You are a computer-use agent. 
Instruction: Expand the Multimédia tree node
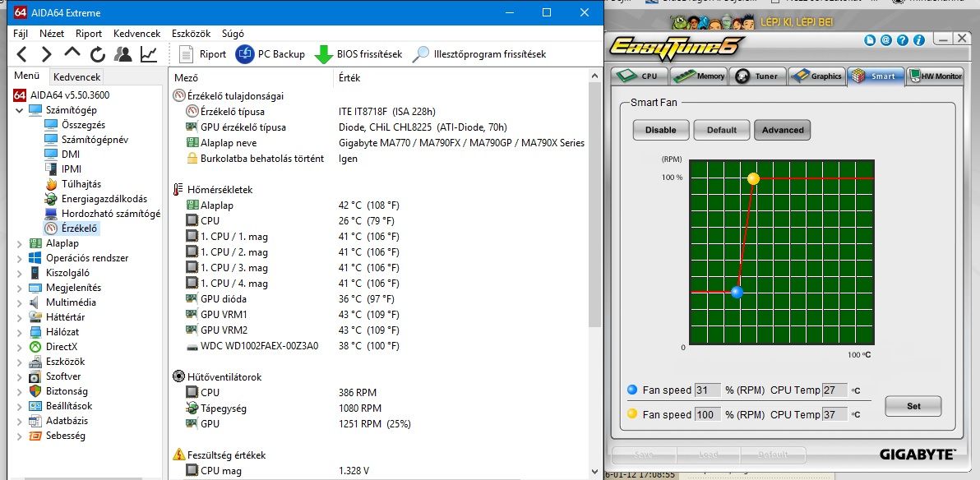pos(20,302)
